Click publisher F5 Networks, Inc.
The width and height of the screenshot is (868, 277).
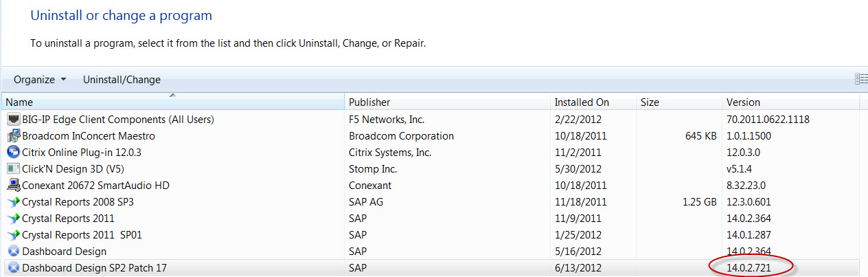(x=387, y=120)
